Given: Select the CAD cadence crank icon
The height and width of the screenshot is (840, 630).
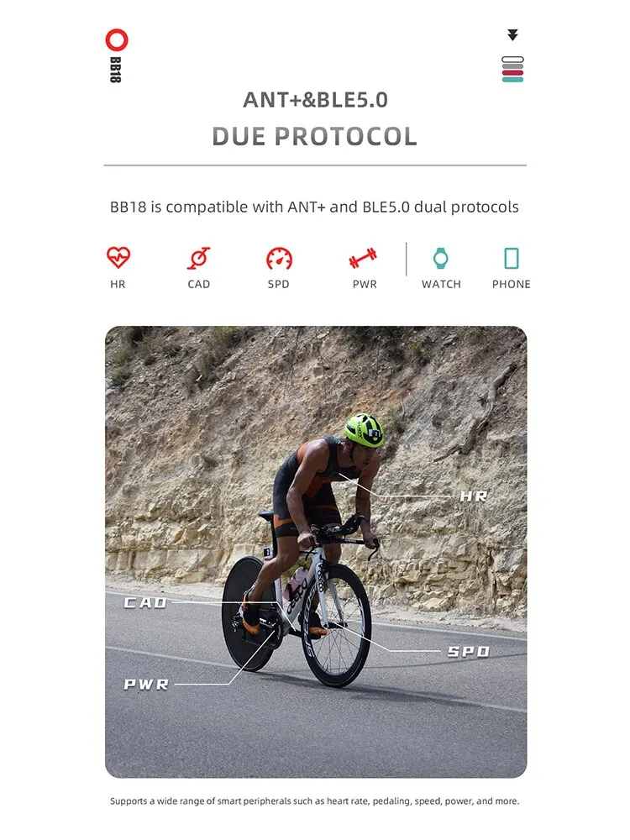Looking at the screenshot, I should [x=198, y=258].
